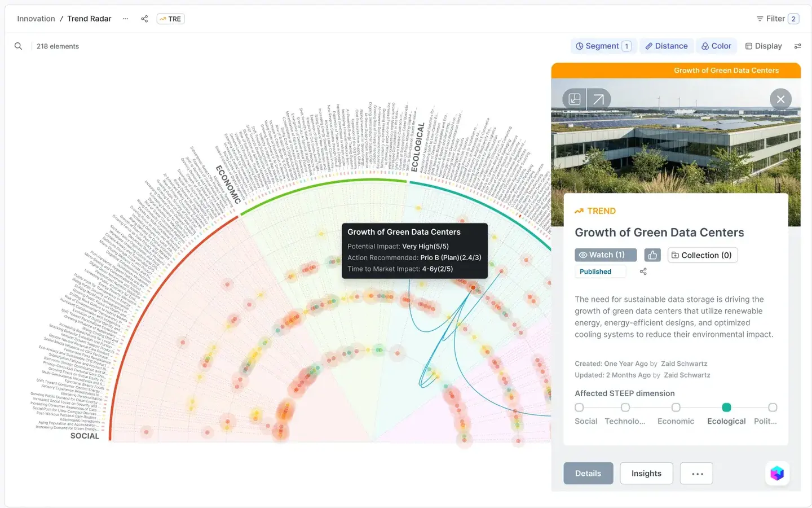This screenshot has width=812, height=508.
Task: Click the orange Growth of Green Data Centers header
Action: click(x=676, y=71)
